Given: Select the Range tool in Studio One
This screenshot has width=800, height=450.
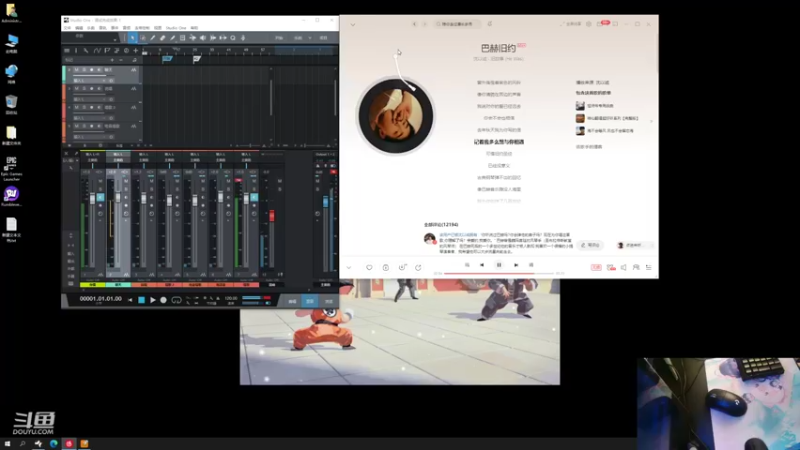Looking at the screenshot, I should click(143, 38).
